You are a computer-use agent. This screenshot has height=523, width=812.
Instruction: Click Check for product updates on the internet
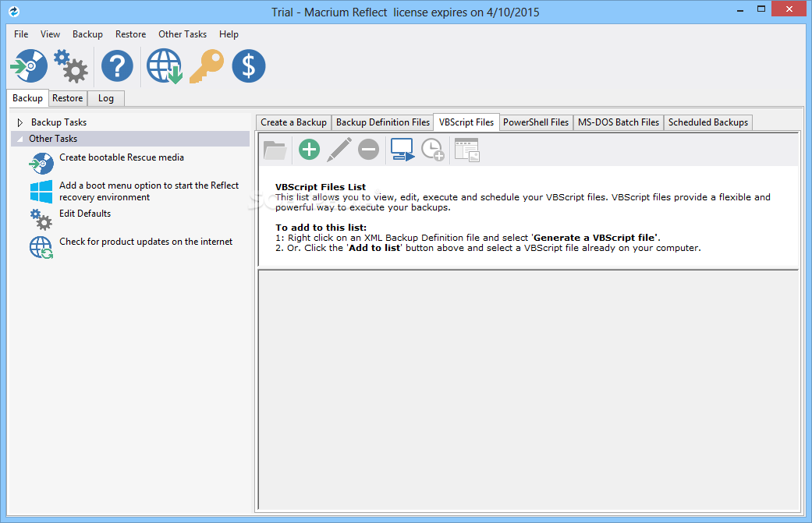(146, 242)
